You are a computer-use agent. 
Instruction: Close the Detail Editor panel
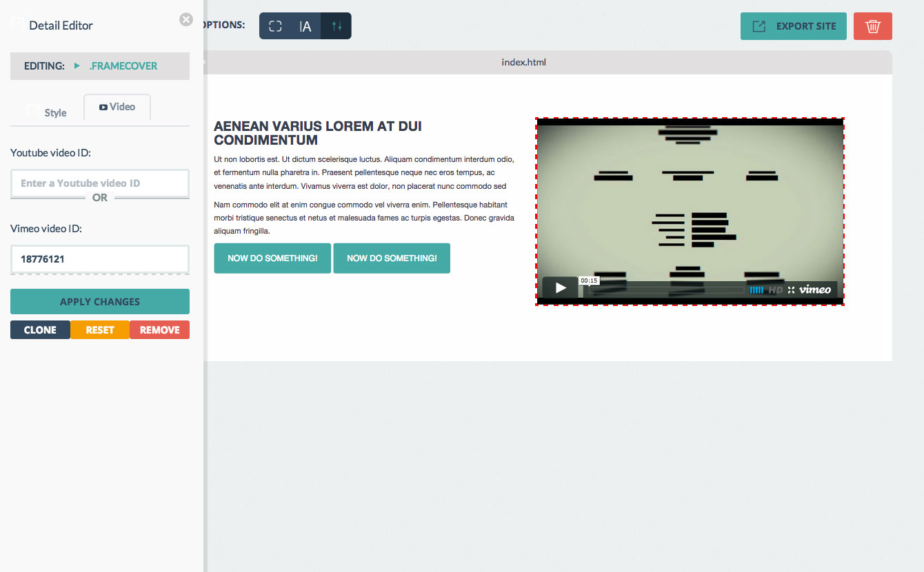click(x=186, y=20)
